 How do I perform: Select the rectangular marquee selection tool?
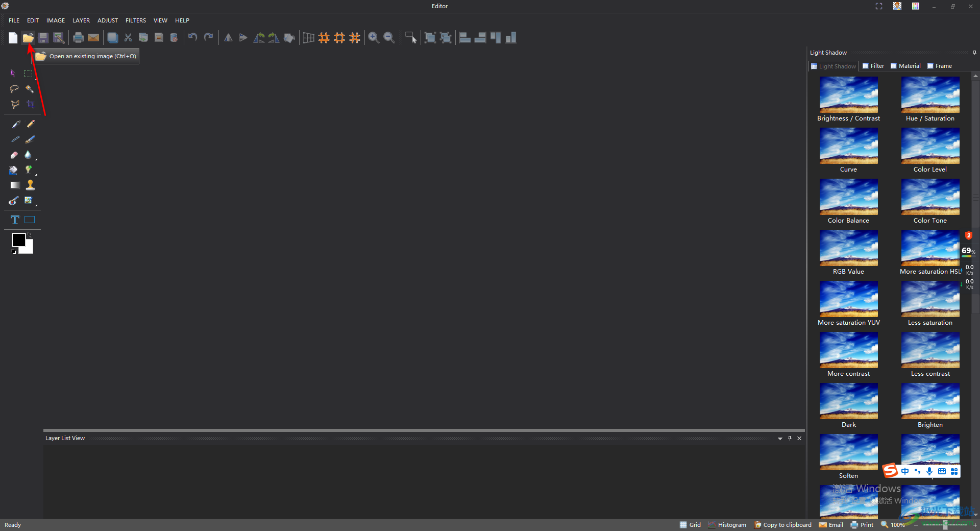tap(29, 74)
